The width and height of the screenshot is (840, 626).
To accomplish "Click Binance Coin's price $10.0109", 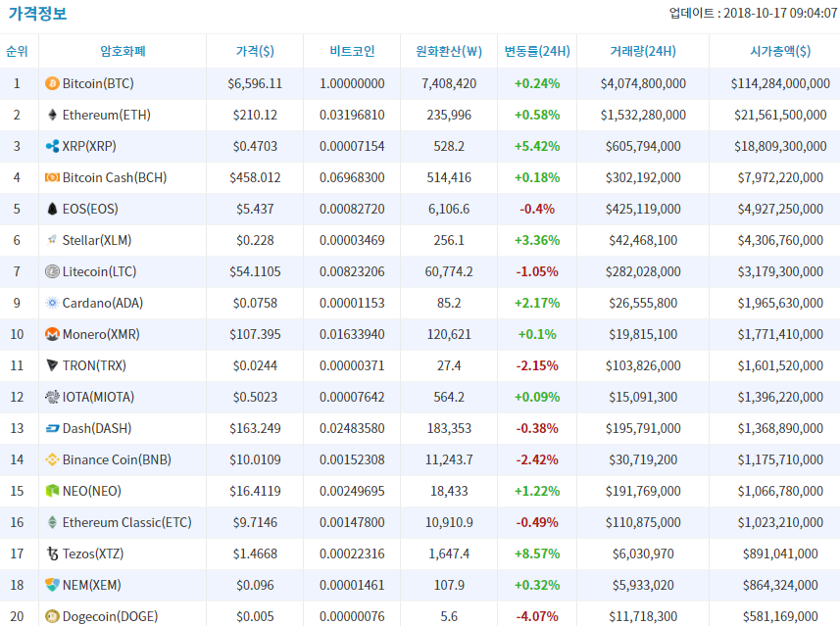I will (x=255, y=459).
